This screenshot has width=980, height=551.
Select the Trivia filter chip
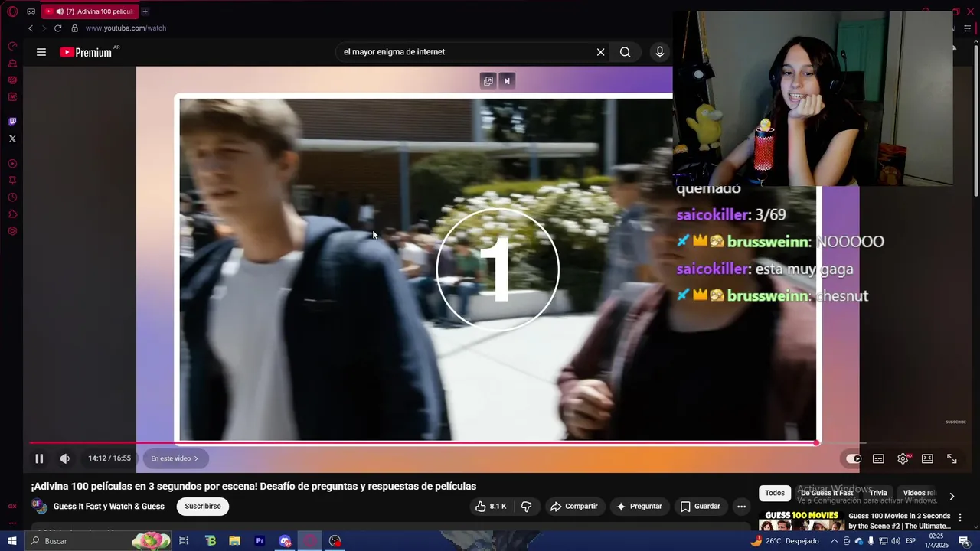pyautogui.click(x=878, y=494)
